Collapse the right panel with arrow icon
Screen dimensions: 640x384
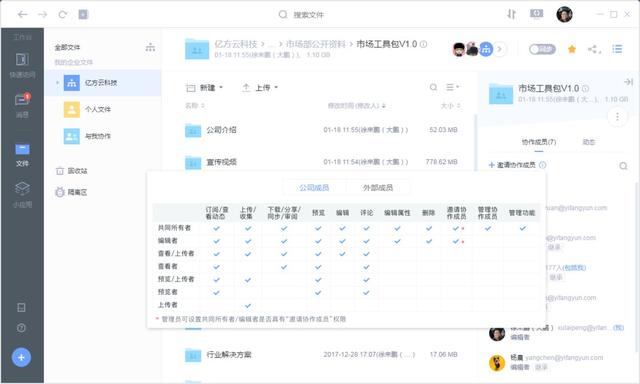[628, 82]
